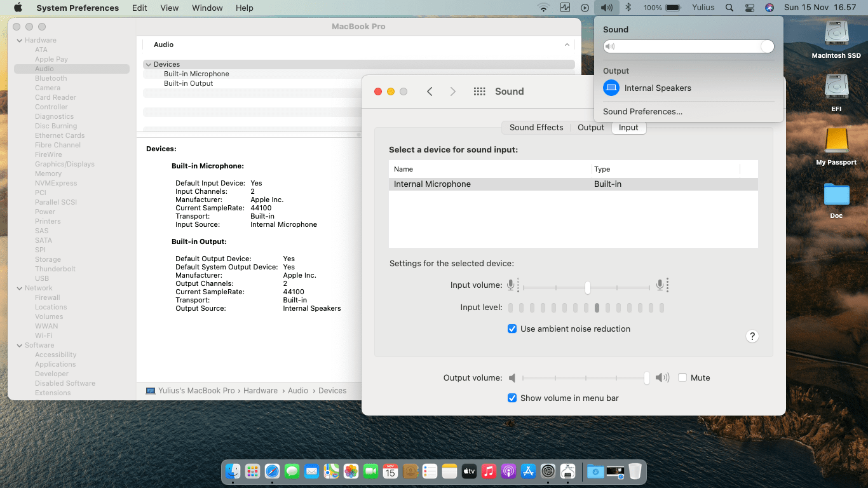868x488 pixels.
Task: Open the Help menu
Action: click(245, 8)
